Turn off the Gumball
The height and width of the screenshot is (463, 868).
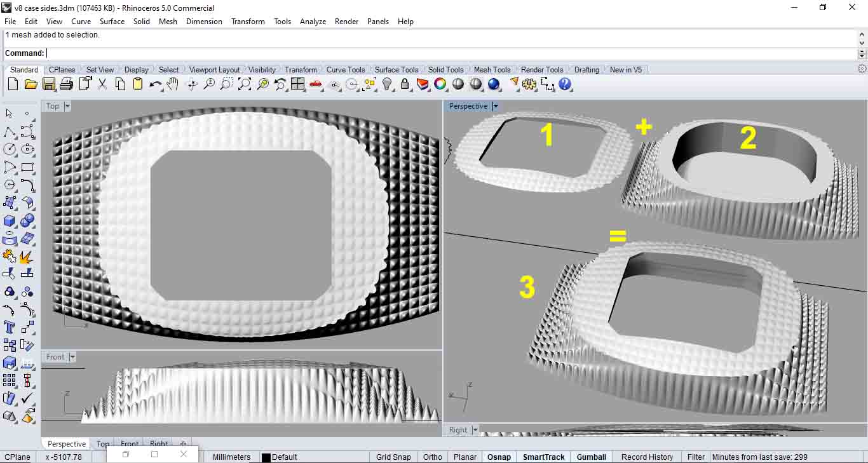point(592,457)
